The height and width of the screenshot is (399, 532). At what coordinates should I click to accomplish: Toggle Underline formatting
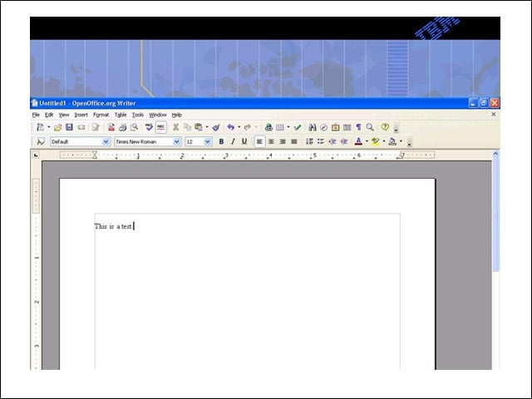pyautogui.click(x=244, y=141)
